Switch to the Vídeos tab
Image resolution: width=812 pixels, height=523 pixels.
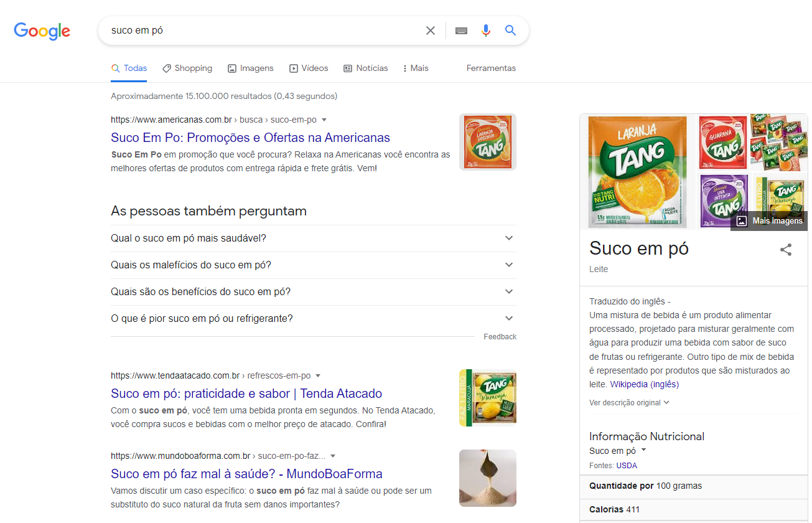click(x=309, y=68)
